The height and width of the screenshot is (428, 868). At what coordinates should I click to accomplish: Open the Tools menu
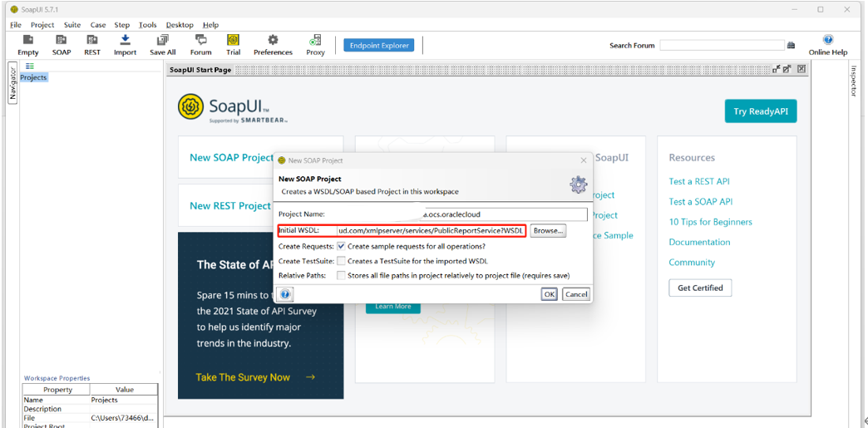pyautogui.click(x=148, y=25)
